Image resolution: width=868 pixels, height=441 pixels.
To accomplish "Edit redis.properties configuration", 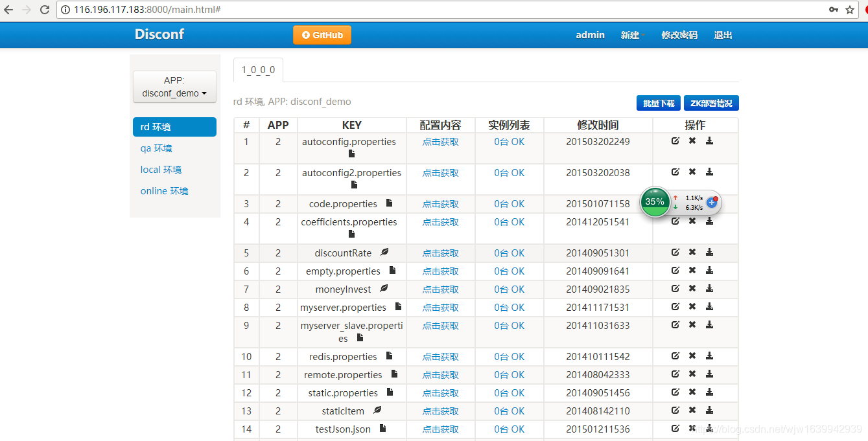I will coord(675,356).
